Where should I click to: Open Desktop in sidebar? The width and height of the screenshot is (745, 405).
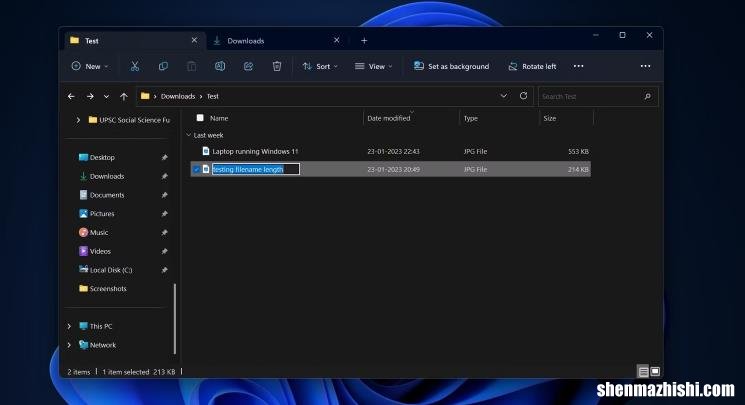97,157
